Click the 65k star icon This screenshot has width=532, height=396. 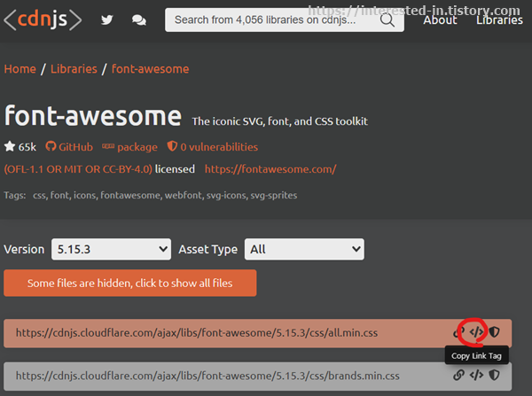pyautogui.click(x=10, y=146)
